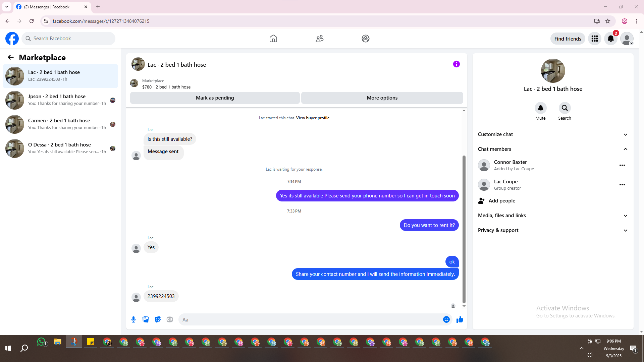This screenshot has height=362, width=644.
Task: Open WhatsApp from the taskbar
Action: click(41, 342)
